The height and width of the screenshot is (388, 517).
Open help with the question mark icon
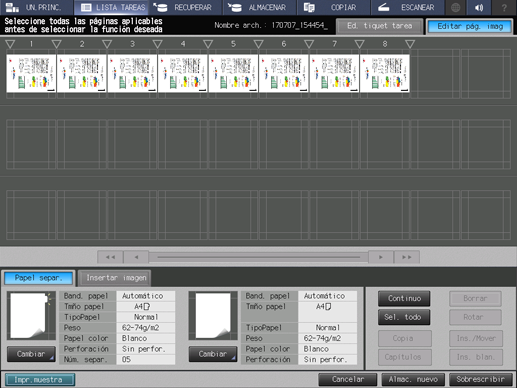tap(504, 7)
